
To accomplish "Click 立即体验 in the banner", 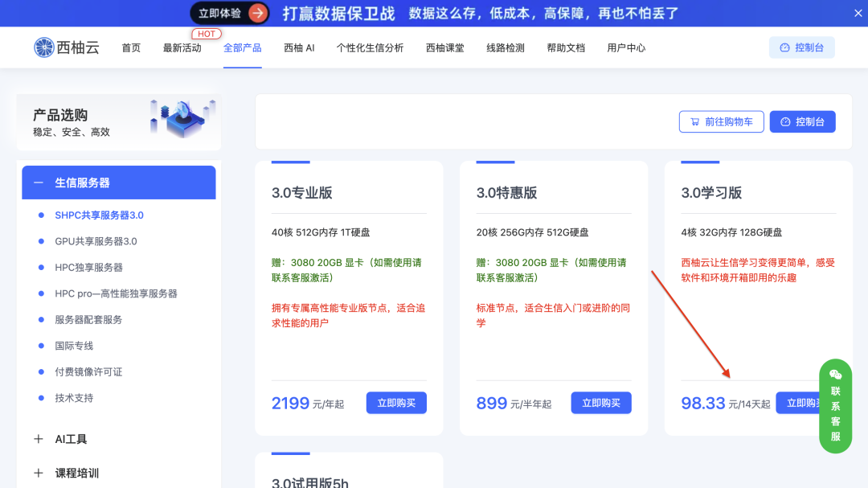I will (230, 14).
